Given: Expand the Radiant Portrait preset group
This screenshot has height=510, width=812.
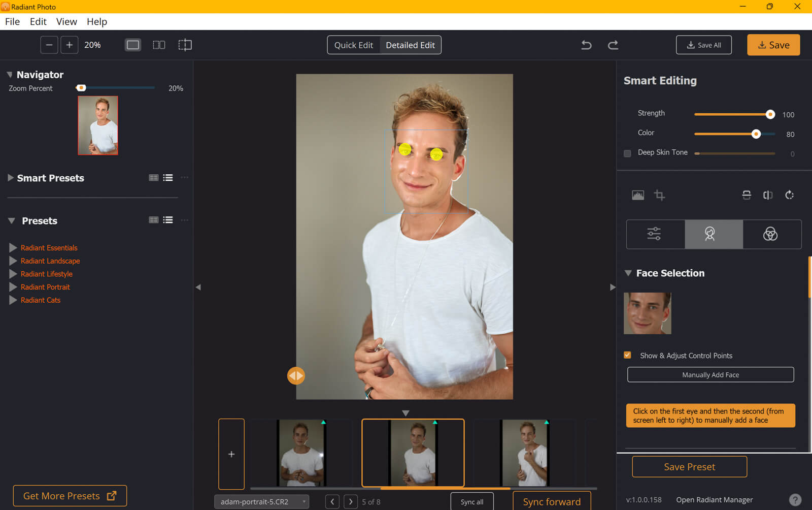Looking at the screenshot, I should coord(13,287).
